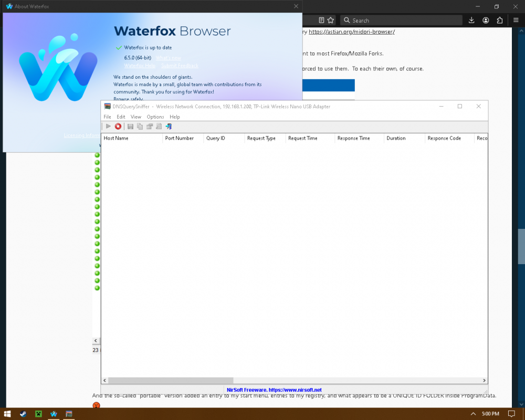
Task: Sort by the Host Name column header
Action: point(131,138)
